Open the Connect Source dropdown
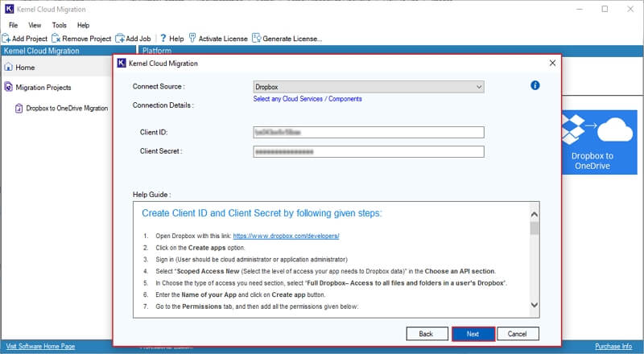This screenshot has width=644, height=354. [369, 87]
